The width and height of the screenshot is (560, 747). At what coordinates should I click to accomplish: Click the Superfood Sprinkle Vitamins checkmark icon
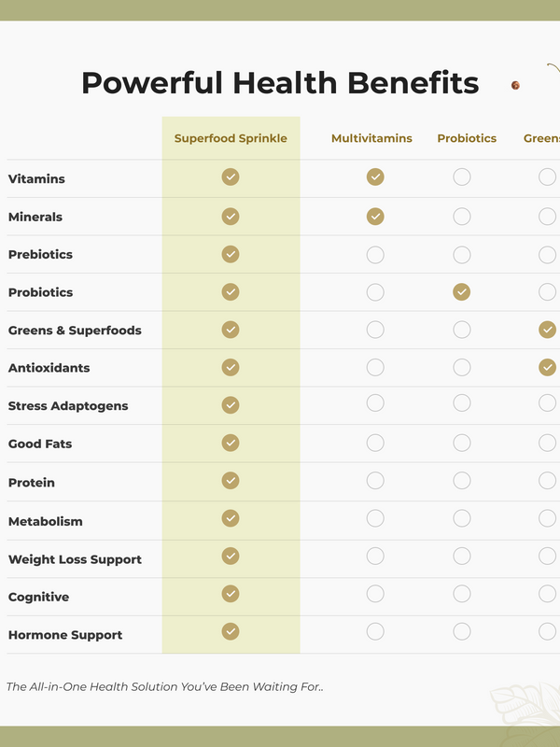point(231,176)
